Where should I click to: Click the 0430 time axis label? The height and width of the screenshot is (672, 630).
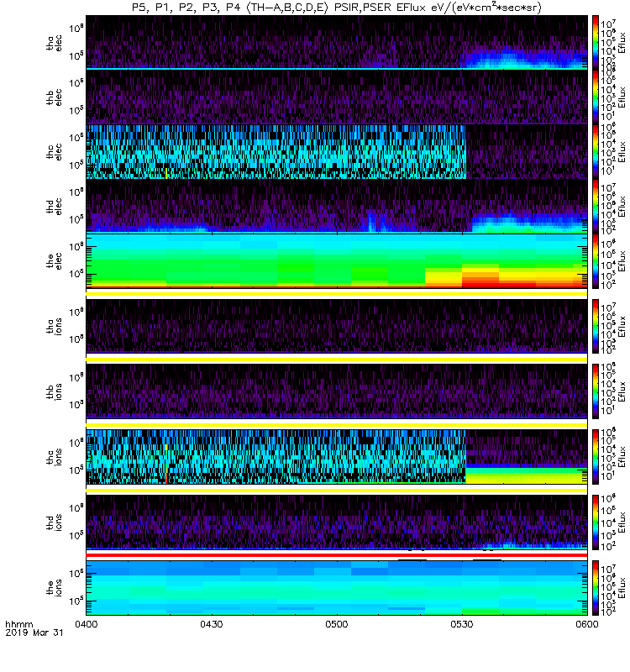tap(212, 624)
